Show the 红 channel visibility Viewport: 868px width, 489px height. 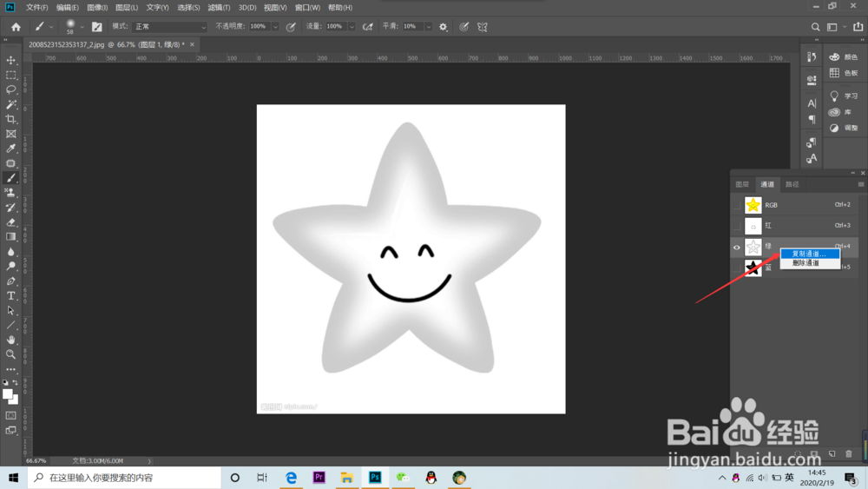pos(736,226)
